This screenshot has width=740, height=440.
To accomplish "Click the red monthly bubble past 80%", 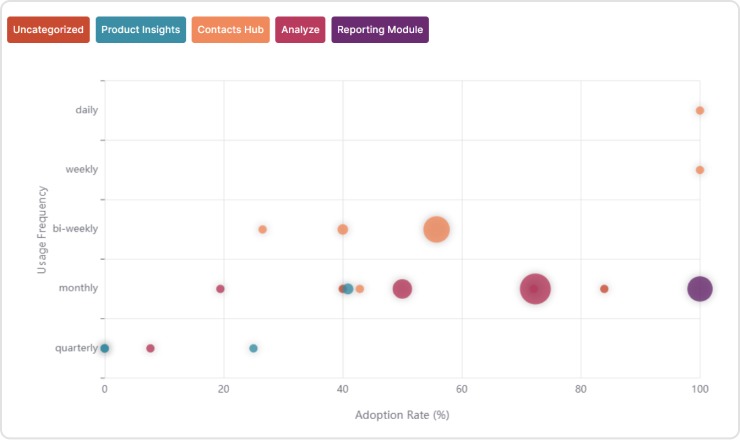I will [x=604, y=289].
